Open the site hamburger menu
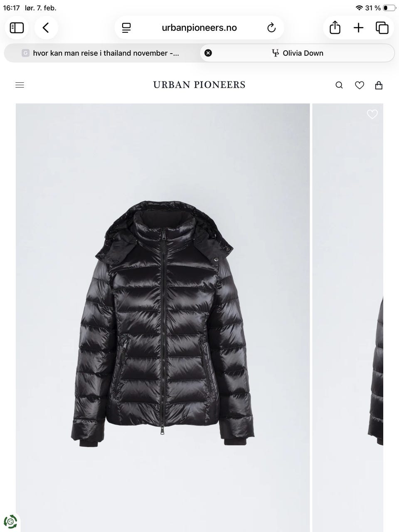399x532 pixels. point(20,85)
